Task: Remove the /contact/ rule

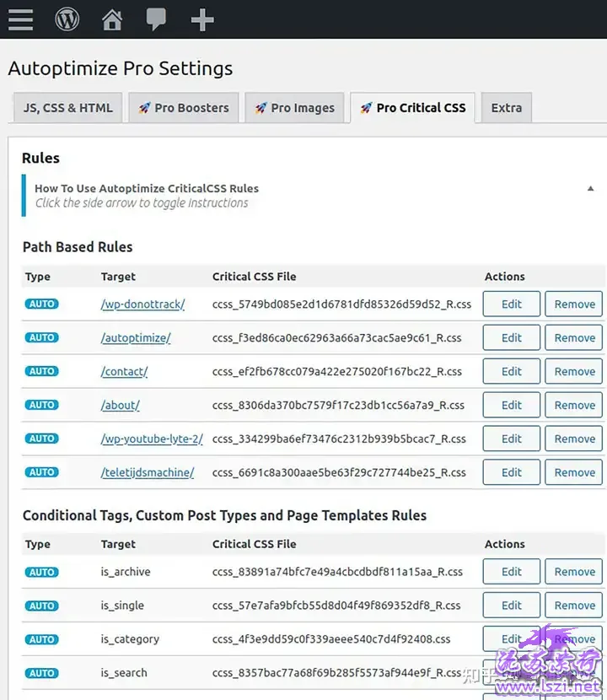Action: coord(574,371)
